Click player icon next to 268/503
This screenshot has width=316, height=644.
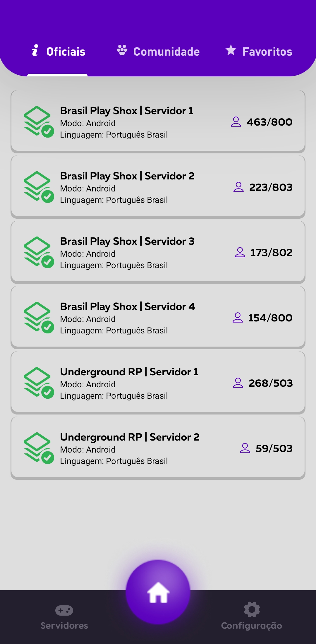tap(238, 383)
